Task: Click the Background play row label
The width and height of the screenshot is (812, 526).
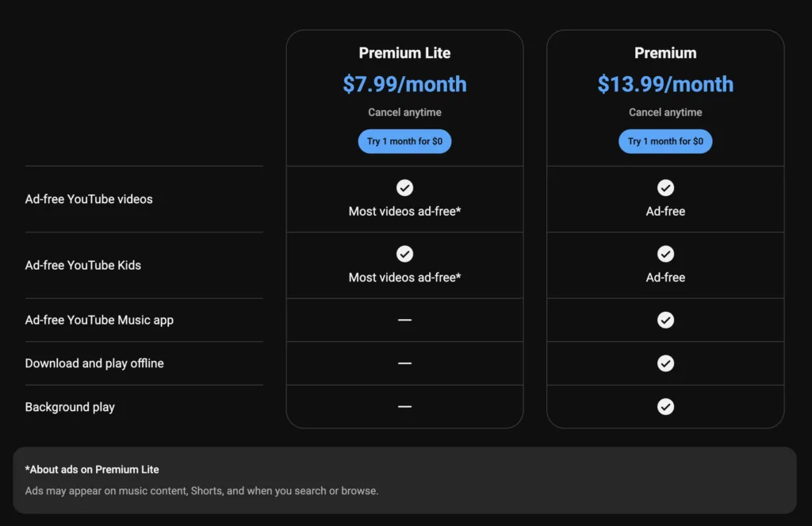Action: tap(70, 407)
